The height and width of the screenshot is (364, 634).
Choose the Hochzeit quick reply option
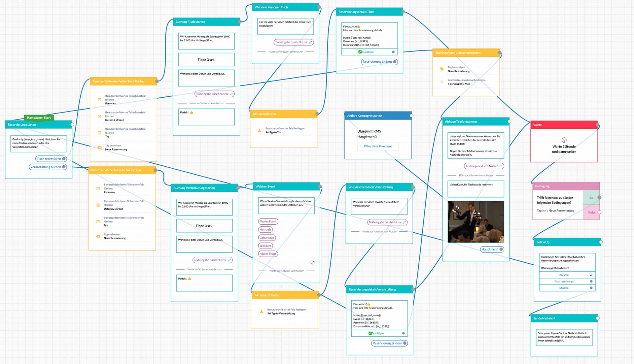coord(265,230)
